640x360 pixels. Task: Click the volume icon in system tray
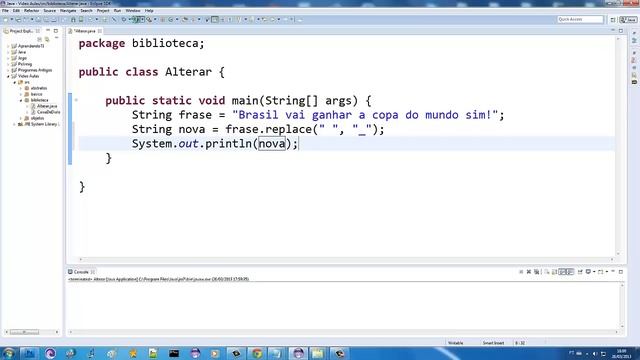coord(595,353)
